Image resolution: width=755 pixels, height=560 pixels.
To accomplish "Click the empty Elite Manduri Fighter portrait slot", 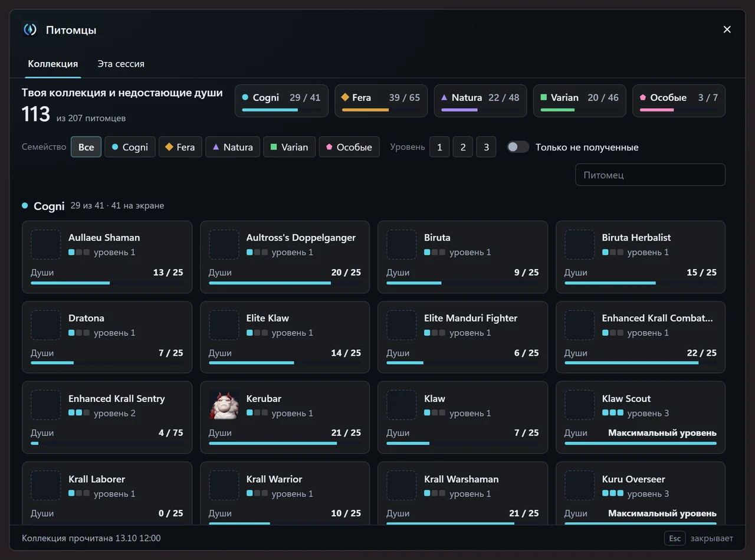I will pyautogui.click(x=402, y=325).
